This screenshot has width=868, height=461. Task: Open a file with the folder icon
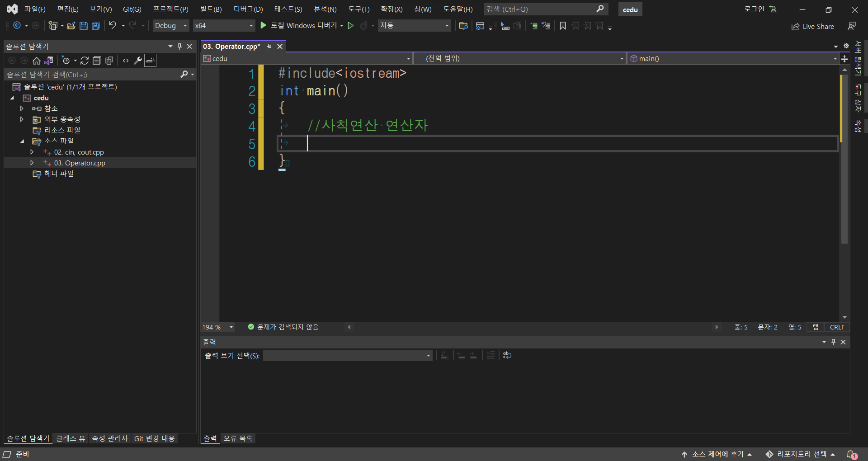click(x=71, y=26)
